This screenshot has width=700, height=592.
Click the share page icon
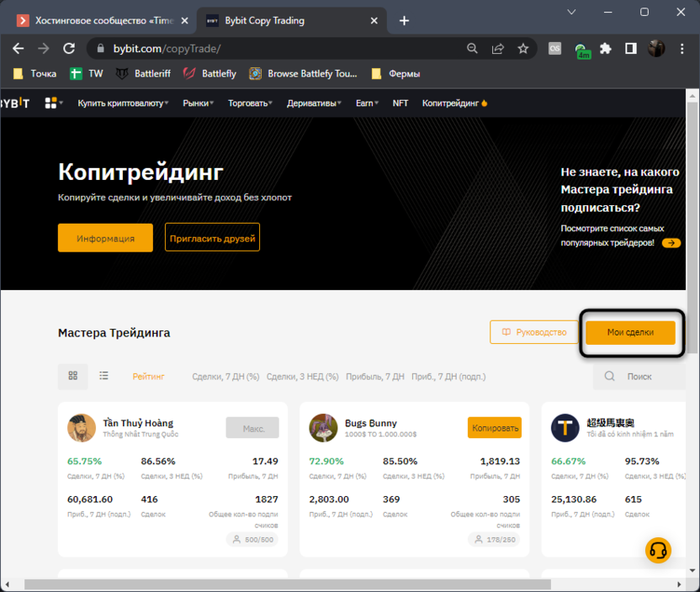tap(498, 49)
